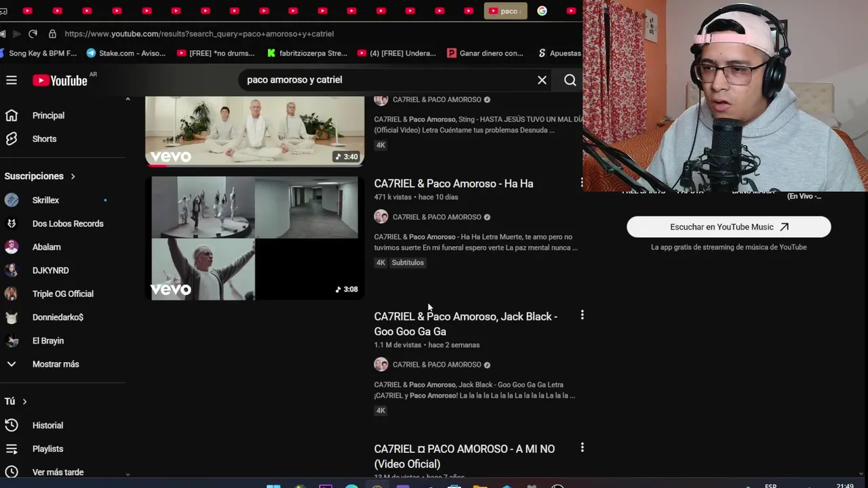Viewport: 868px width, 488px height.
Task: Click the channel avatar under the Ha Ha title
Action: coord(381,217)
